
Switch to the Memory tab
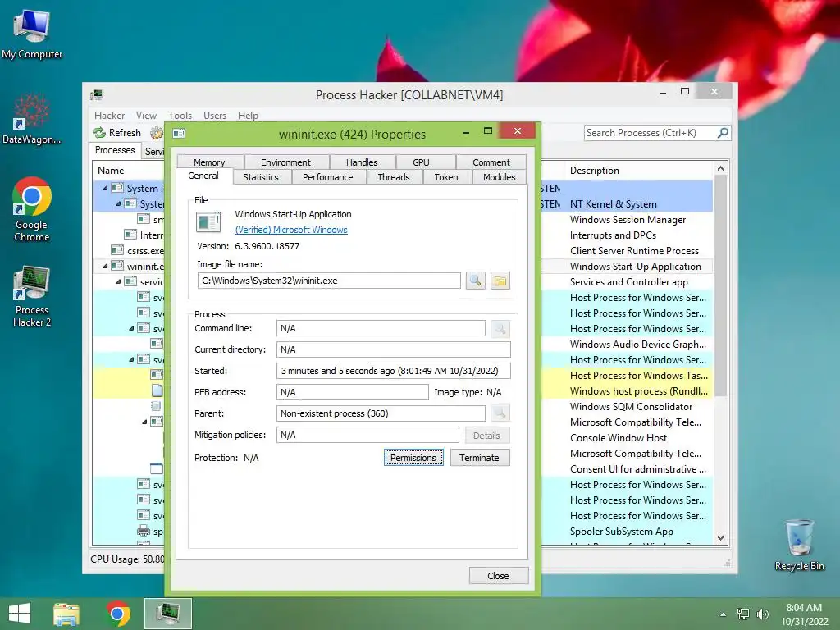tap(209, 162)
